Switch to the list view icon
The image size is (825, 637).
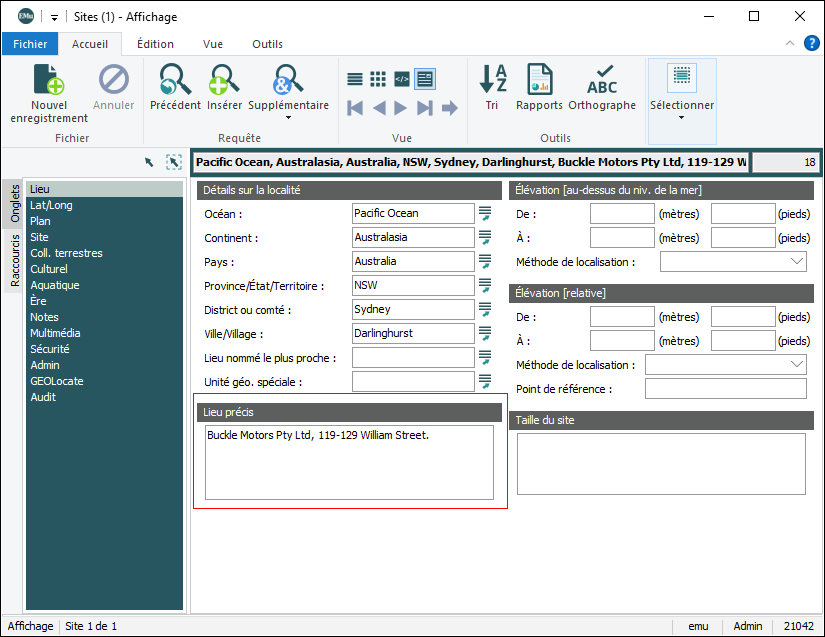point(355,79)
